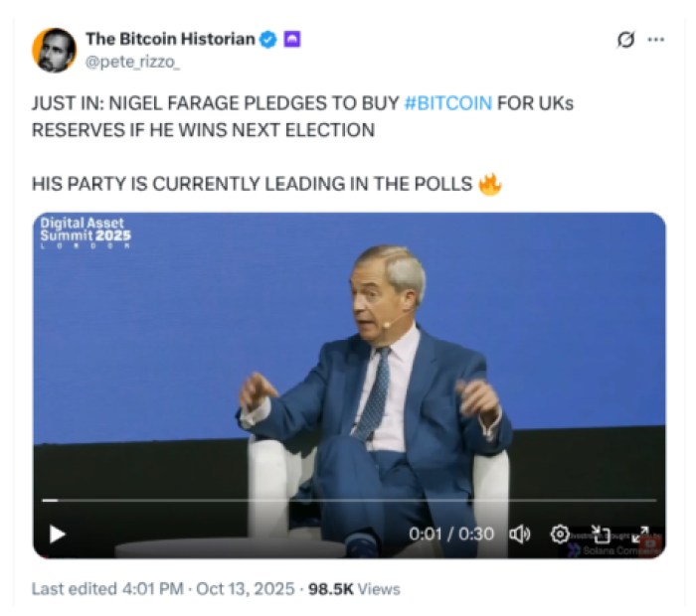Click the 98.5K Views count
The width and height of the screenshot is (696, 616).
click(353, 589)
